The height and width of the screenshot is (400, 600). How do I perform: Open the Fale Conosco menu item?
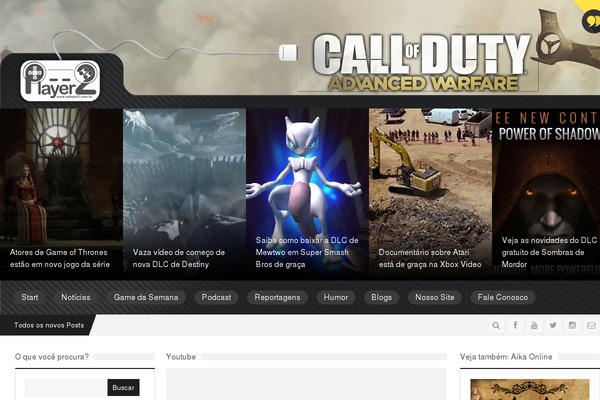(502, 297)
